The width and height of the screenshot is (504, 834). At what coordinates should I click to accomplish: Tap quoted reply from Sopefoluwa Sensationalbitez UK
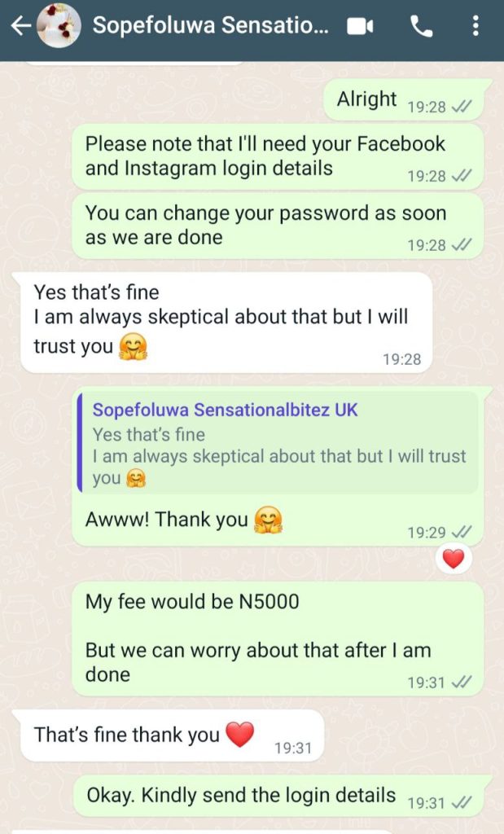278,443
